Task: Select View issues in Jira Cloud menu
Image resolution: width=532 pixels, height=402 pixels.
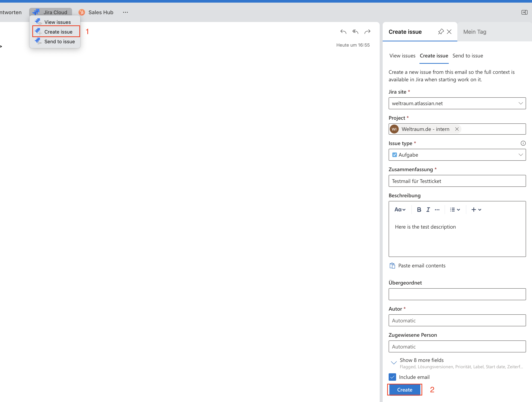Action: pyautogui.click(x=55, y=22)
